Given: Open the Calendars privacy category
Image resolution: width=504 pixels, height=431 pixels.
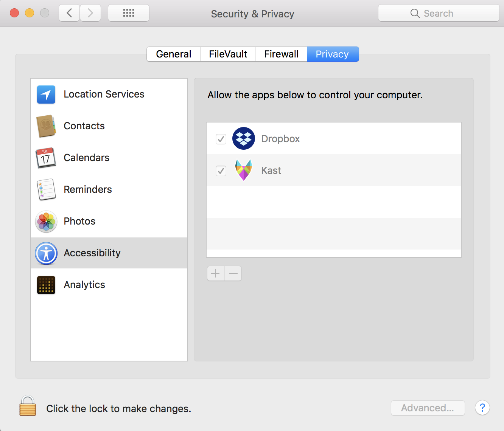Looking at the screenshot, I should pos(86,158).
